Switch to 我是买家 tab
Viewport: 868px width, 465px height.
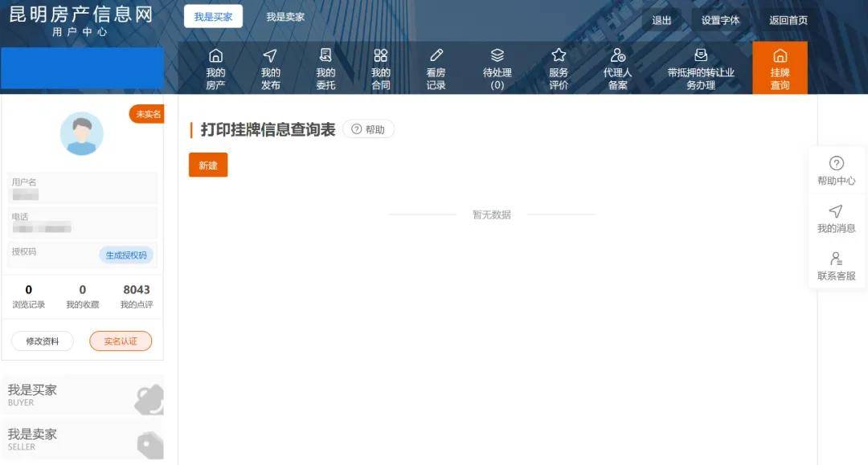(x=213, y=17)
